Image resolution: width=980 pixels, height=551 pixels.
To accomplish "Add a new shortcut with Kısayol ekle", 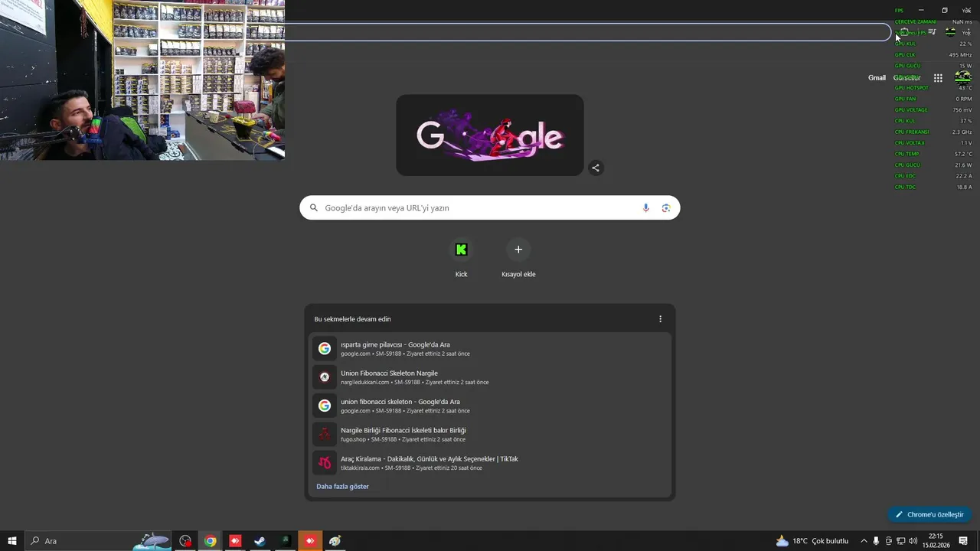I will 518,259.
